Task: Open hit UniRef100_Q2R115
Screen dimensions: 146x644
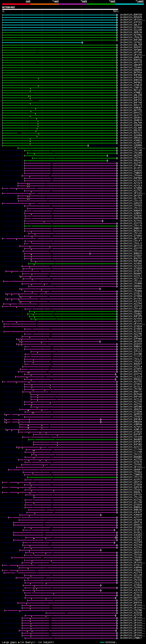Action: 131,203
